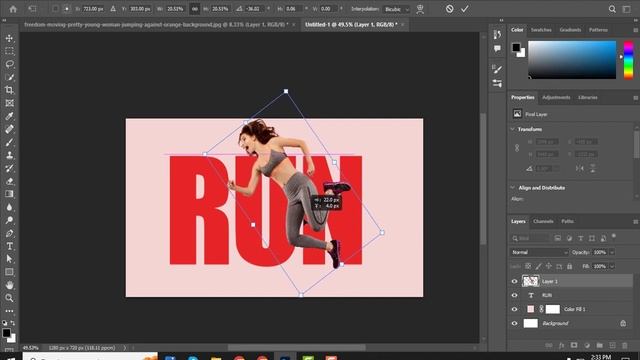
Task: Select the Hand tool
Action: click(x=9, y=285)
